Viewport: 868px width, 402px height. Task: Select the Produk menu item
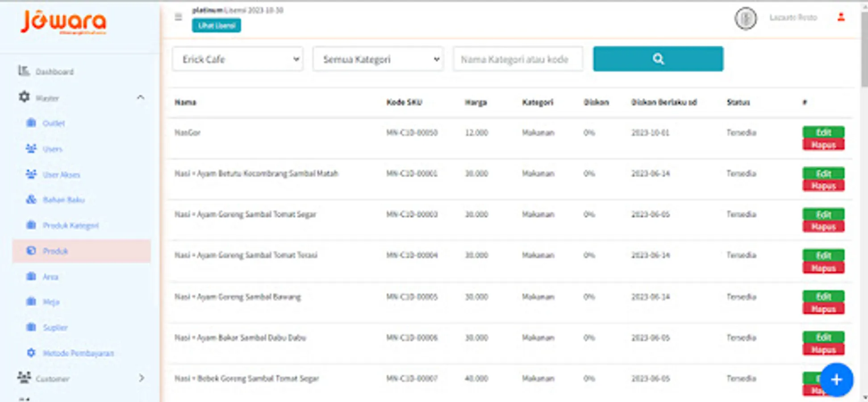click(82, 251)
